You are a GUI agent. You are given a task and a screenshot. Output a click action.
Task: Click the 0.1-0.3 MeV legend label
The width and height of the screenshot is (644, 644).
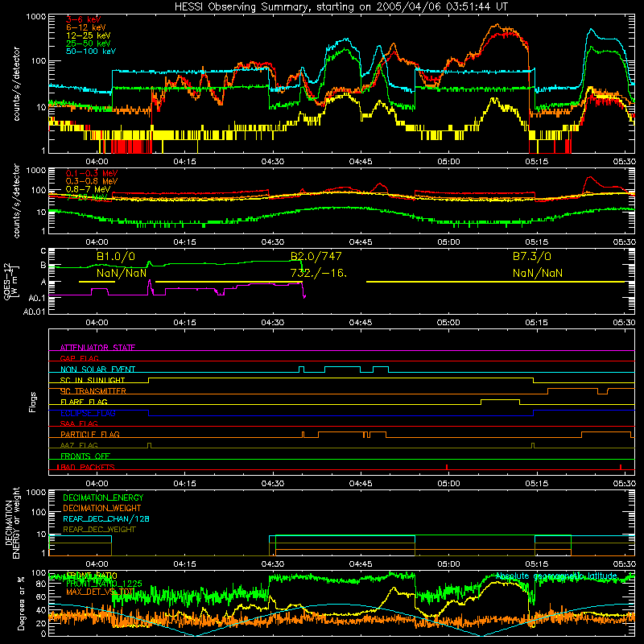[x=92, y=173]
